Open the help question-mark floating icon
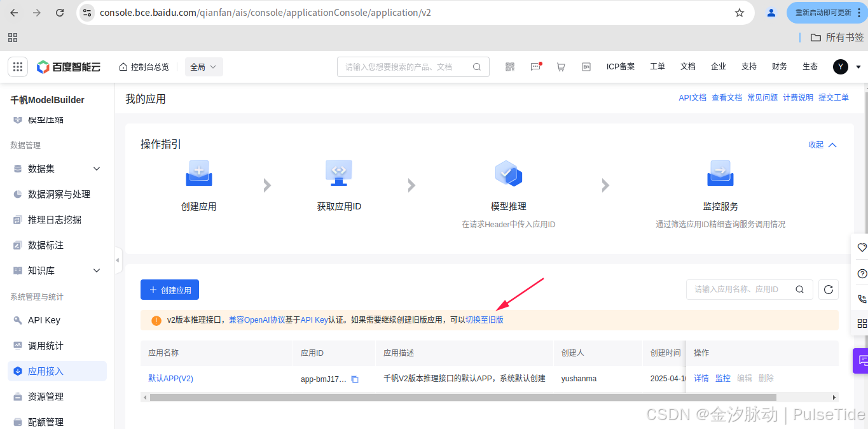Screen dimensions: 868x429 862,274
